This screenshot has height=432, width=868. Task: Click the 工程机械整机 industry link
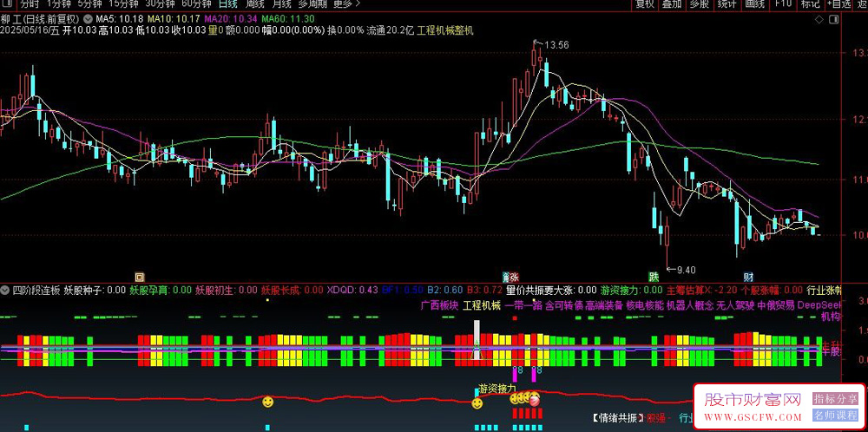click(445, 29)
